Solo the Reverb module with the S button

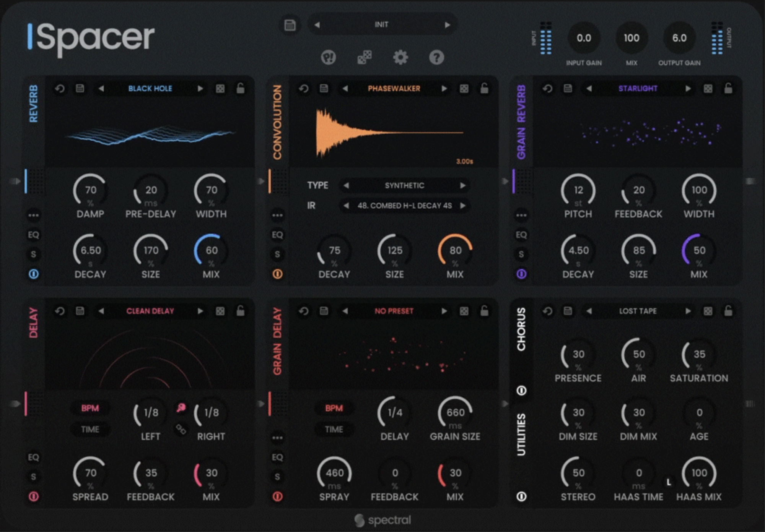coord(34,253)
